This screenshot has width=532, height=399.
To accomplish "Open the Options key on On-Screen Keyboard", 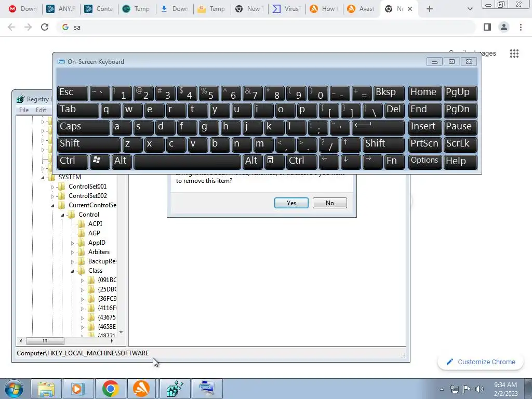I will tap(425, 161).
